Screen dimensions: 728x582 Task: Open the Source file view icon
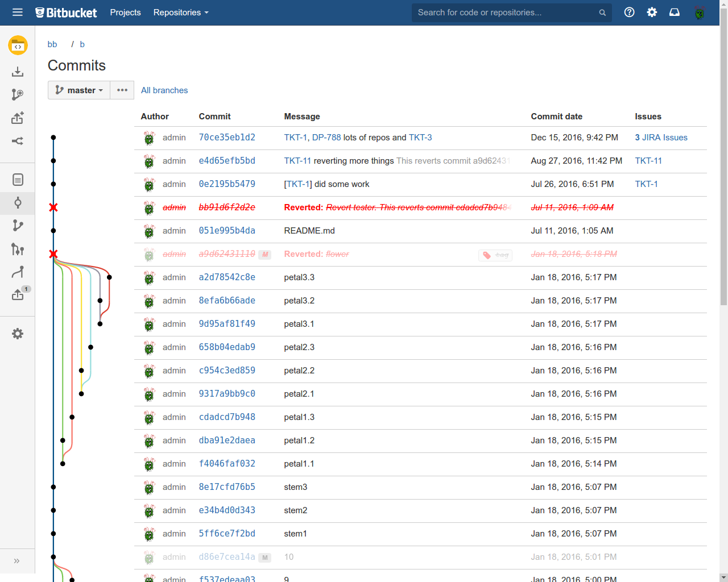coord(18,180)
